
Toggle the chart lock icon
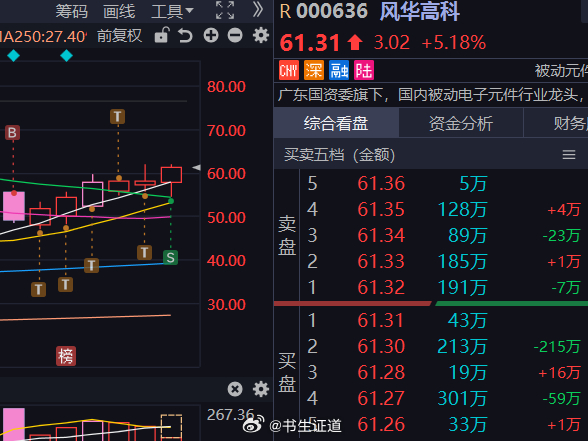click(162, 35)
